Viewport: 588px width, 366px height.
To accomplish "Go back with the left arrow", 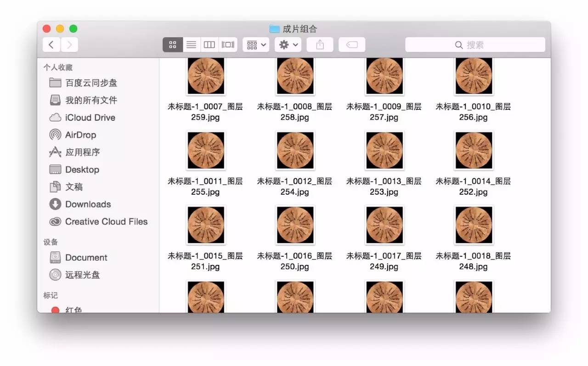I will (51, 45).
